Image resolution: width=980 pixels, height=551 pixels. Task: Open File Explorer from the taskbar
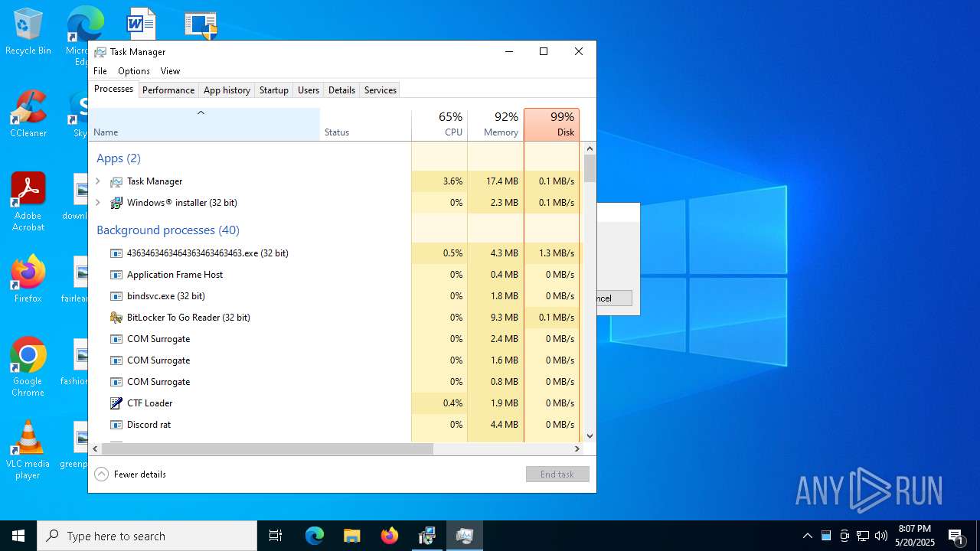[x=352, y=536]
